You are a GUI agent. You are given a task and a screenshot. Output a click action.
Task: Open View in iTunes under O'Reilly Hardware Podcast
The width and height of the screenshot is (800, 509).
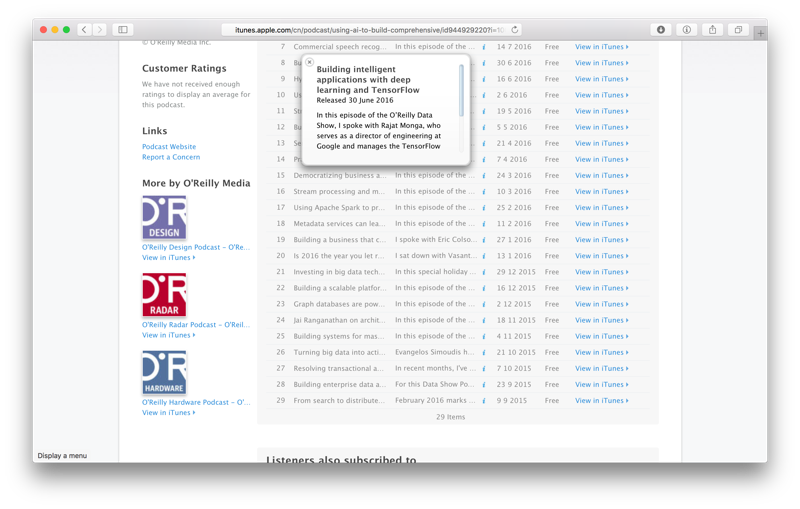(168, 413)
